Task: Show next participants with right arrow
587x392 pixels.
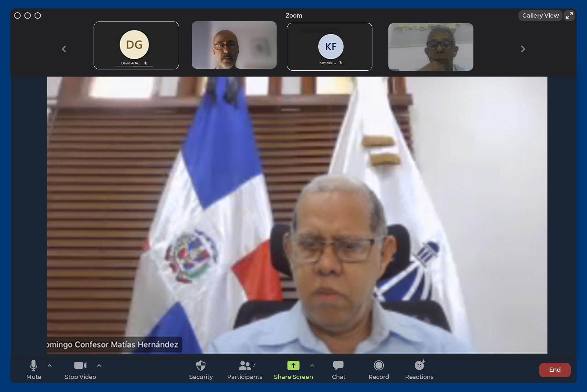Action: 523,49
